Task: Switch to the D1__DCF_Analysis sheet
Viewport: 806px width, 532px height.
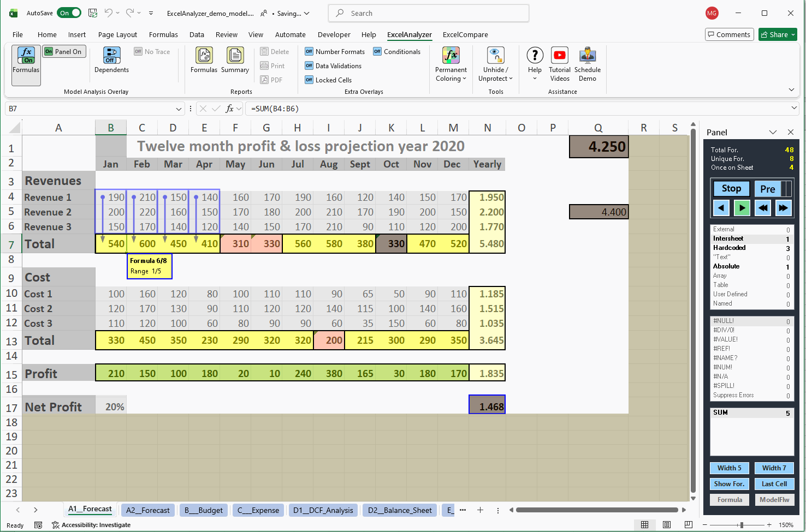Action: 323,510
